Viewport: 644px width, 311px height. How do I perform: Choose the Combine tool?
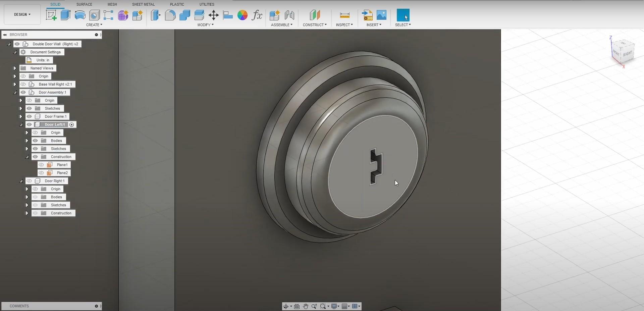click(x=184, y=15)
